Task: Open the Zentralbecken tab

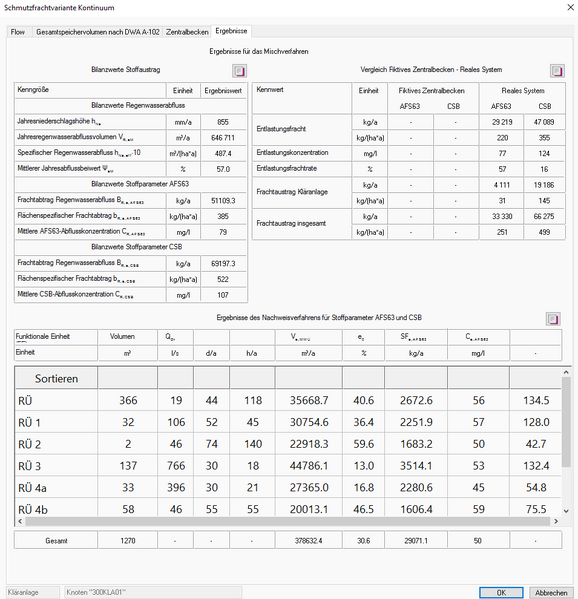Action: tap(187, 32)
